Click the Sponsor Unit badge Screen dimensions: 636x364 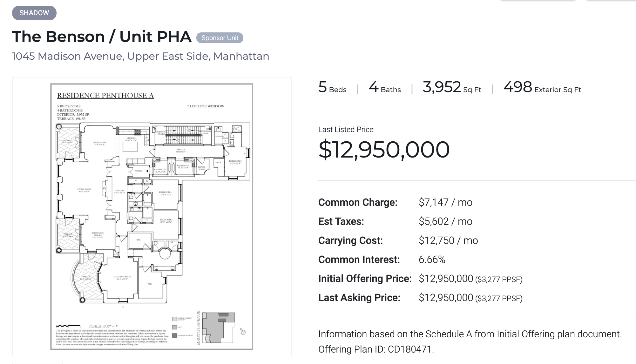[220, 38]
